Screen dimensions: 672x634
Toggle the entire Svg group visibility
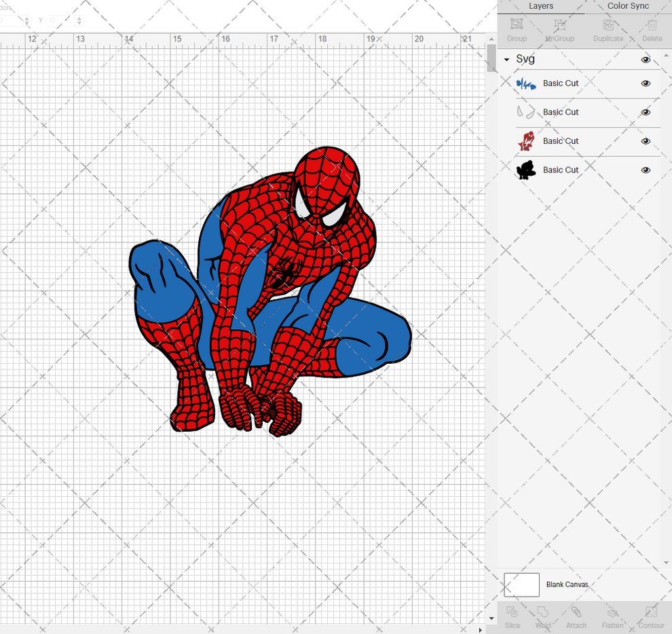click(x=646, y=59)
